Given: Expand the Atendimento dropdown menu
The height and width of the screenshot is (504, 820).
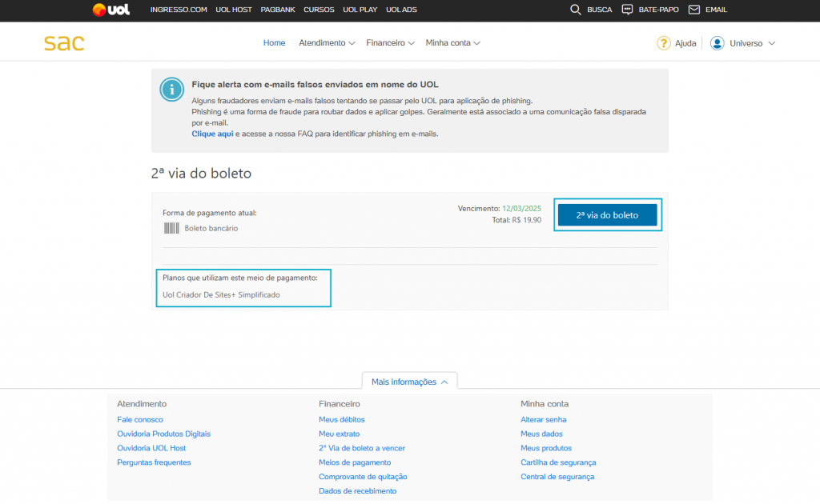Looking at the screenshot, I should (x=327, y=43).
